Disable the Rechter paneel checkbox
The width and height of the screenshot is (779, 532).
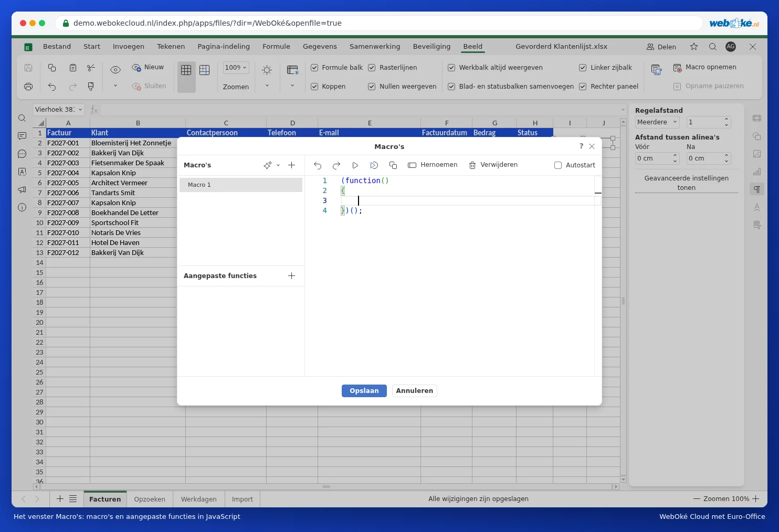(x=583, y=87)
